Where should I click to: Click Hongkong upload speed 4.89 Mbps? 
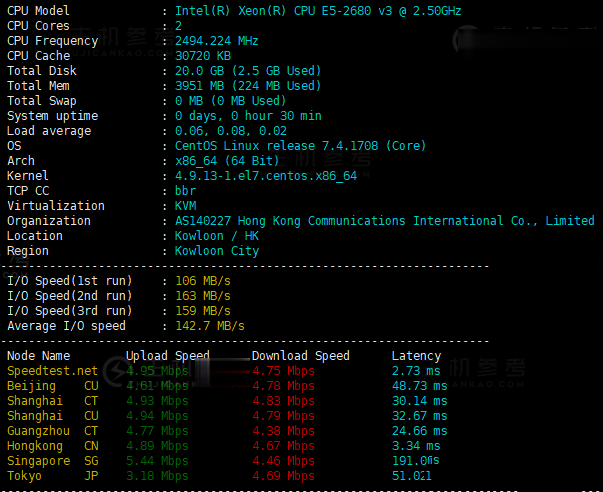[157, 446]
